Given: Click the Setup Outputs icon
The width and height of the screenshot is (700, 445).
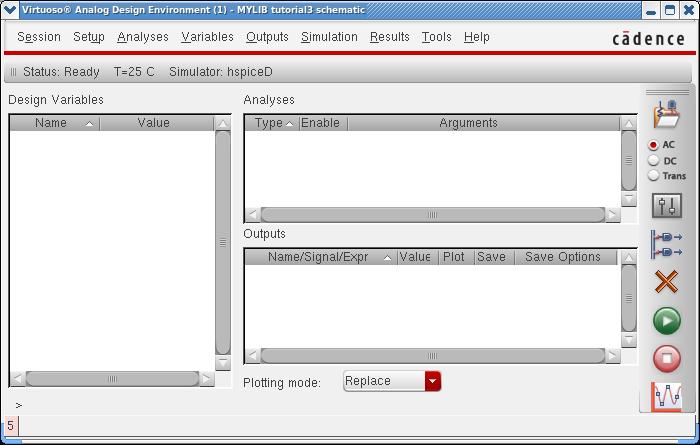Looking at the screenshot, I should tap(667, 244).
